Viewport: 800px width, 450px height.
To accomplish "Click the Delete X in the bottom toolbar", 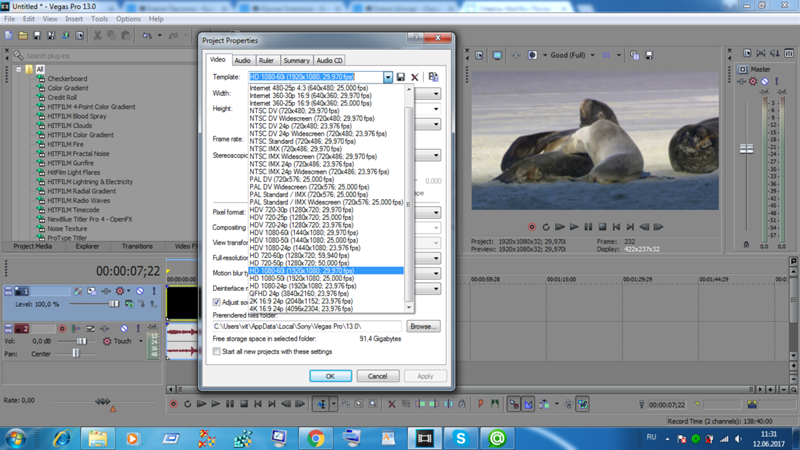I will [x=392, y=404].
